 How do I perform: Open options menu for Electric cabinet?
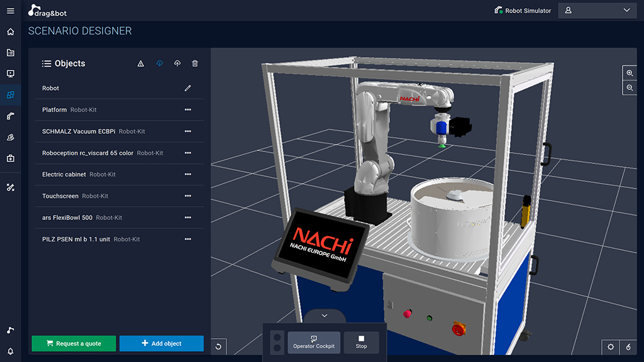coord(187,175)
